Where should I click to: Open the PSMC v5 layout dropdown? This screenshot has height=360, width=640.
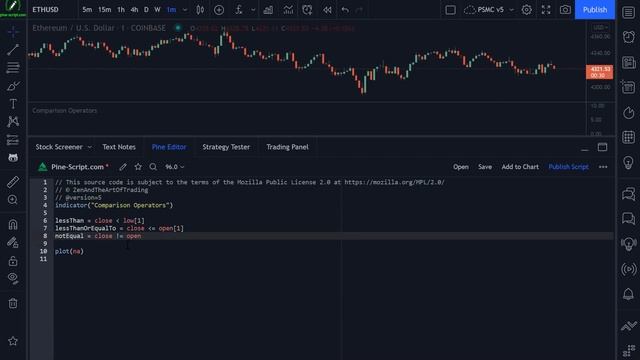click(489, 10)
